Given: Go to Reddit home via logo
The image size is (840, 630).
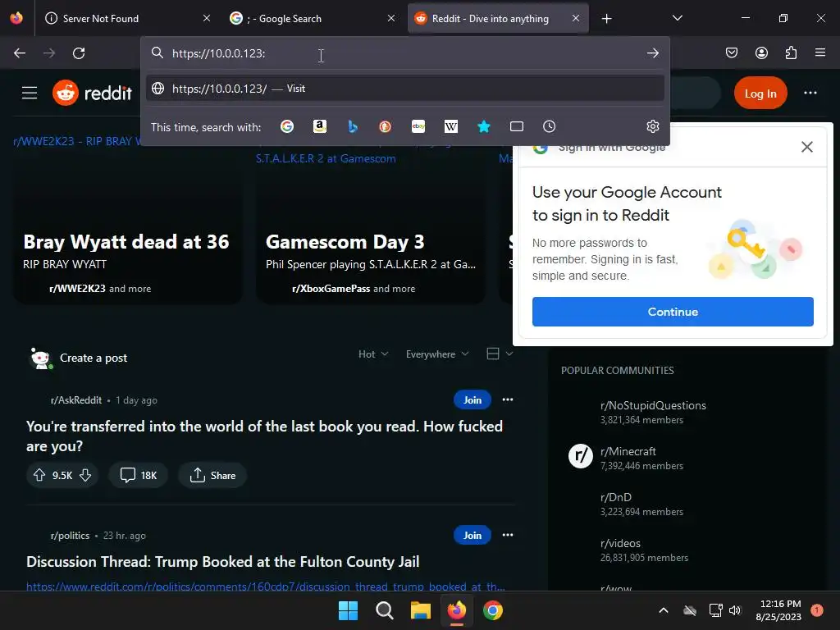Looking at the screenshot, I should coord(92,93).
